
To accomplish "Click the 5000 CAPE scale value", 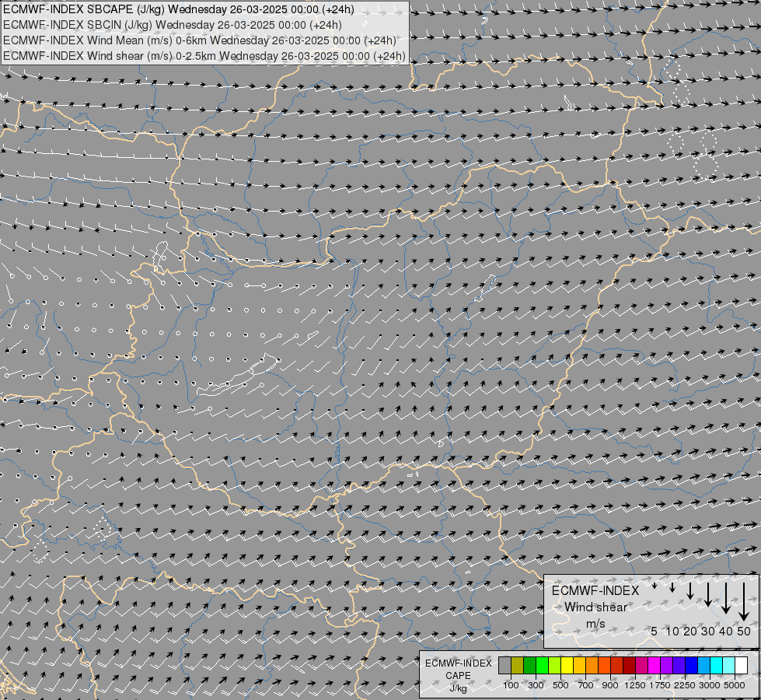I will coord(735,685).
